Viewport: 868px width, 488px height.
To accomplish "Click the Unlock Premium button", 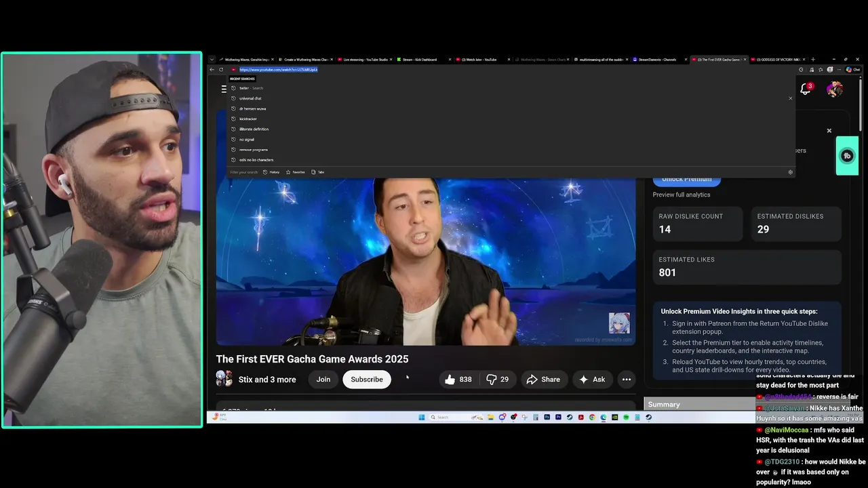I will [686, 179].
